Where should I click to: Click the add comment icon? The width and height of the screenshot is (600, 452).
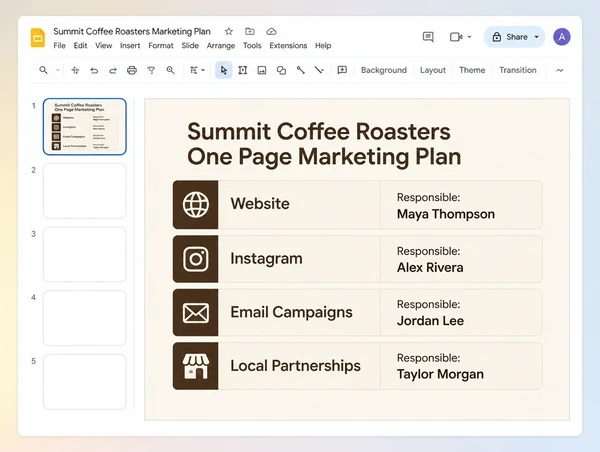342,70
